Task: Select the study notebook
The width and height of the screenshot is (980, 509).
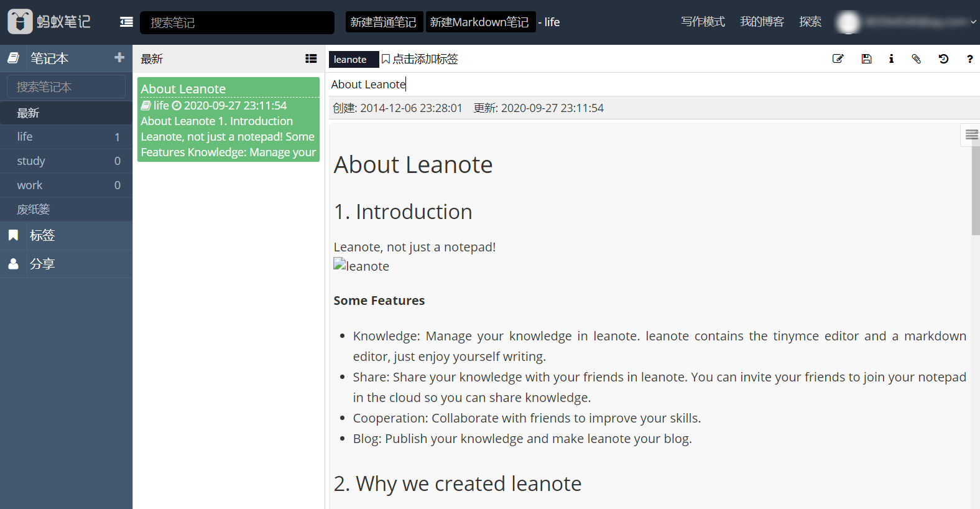Action: pos(31,161)
